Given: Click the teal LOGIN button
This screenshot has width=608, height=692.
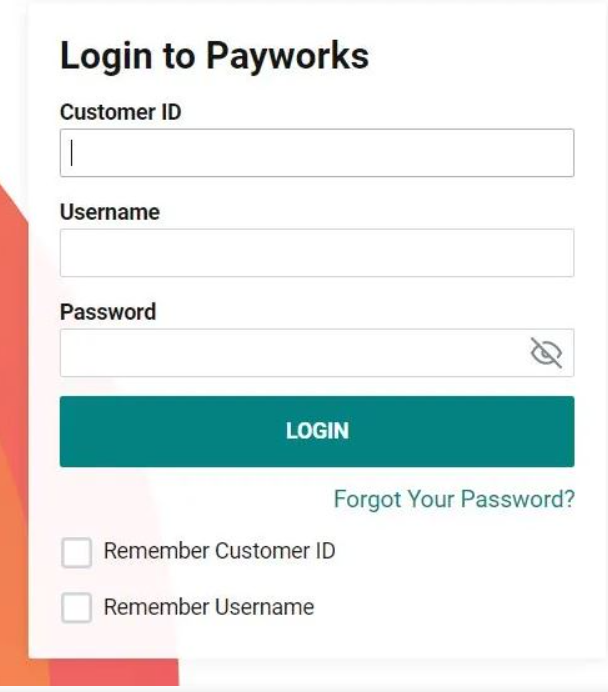Looking at the screenshot, I should [x=317, y=431].
